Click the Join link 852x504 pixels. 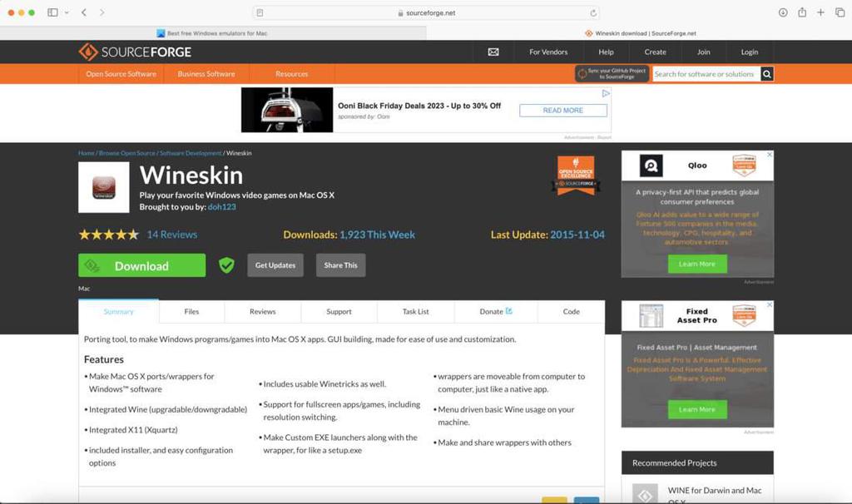[704, 52]
